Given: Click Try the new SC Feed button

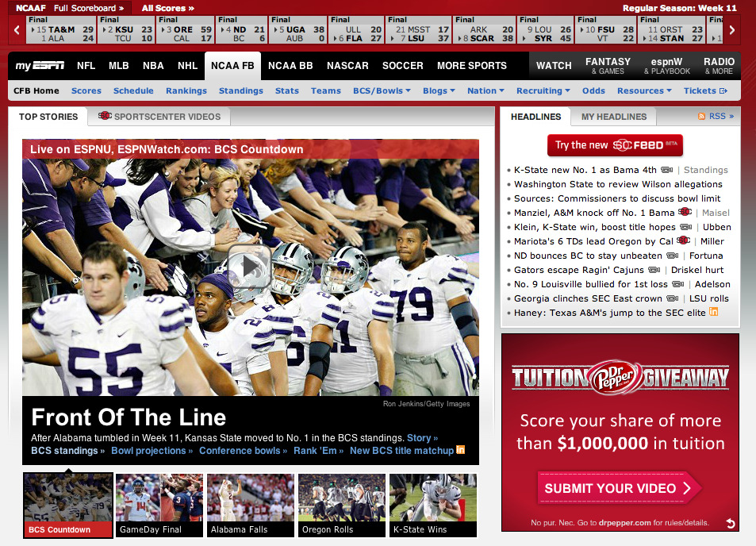Looking at the screenshot, I should (x=616, y=145).
